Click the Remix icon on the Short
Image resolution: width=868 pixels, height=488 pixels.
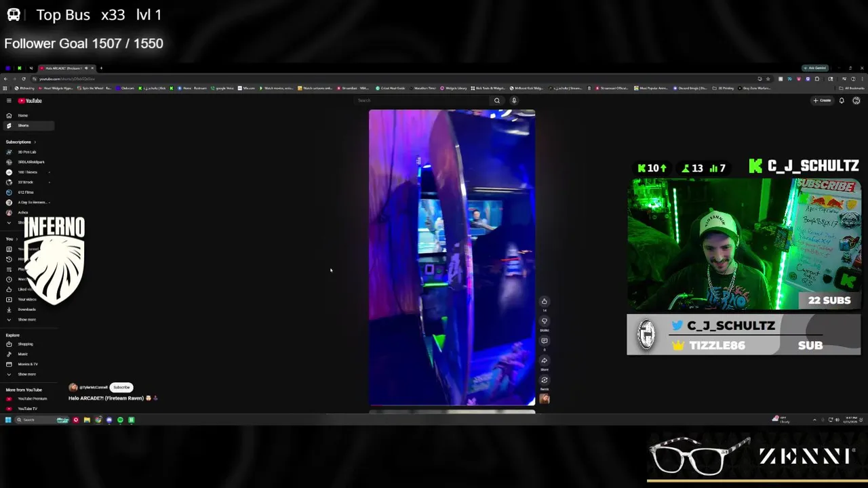(544, 380)
